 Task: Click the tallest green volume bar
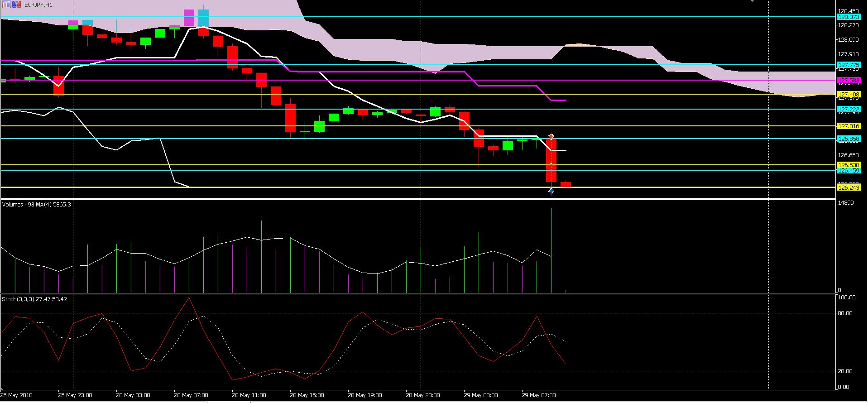pos(551,250)
